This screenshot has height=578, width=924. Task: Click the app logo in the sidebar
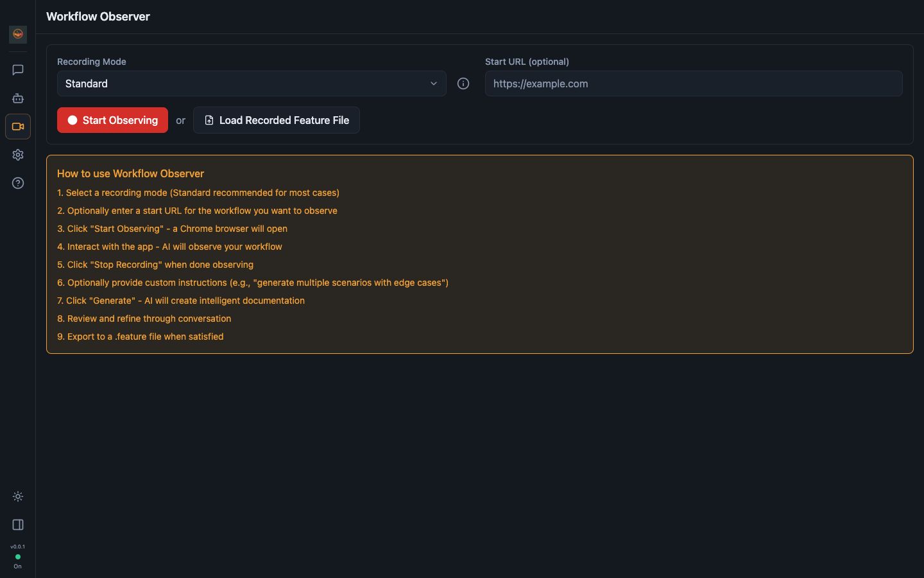pos(18,34)
